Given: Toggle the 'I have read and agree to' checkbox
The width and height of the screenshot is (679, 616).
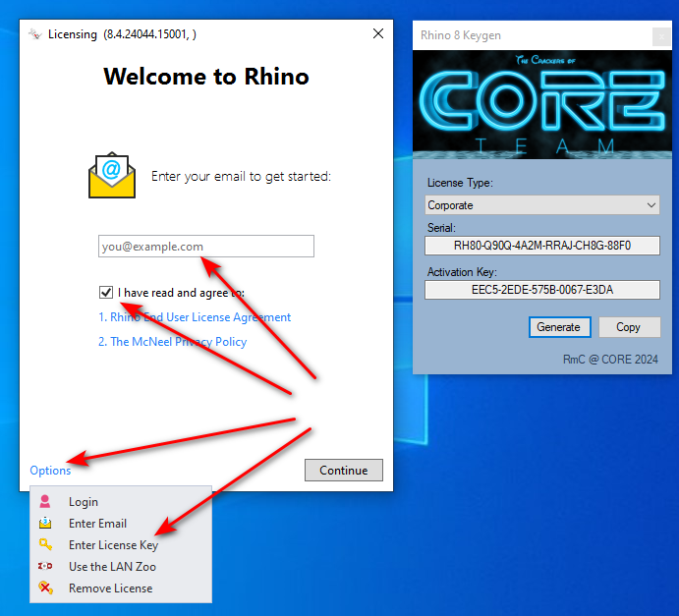Looking at the screenshot, I should pyautogui.click(x=106, y=292).
